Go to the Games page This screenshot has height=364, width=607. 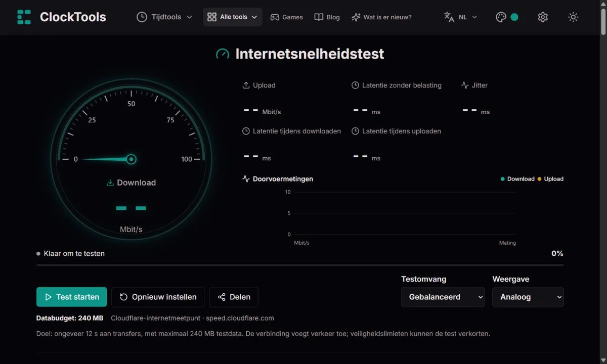pyautogui.click(x=286, y=17)
